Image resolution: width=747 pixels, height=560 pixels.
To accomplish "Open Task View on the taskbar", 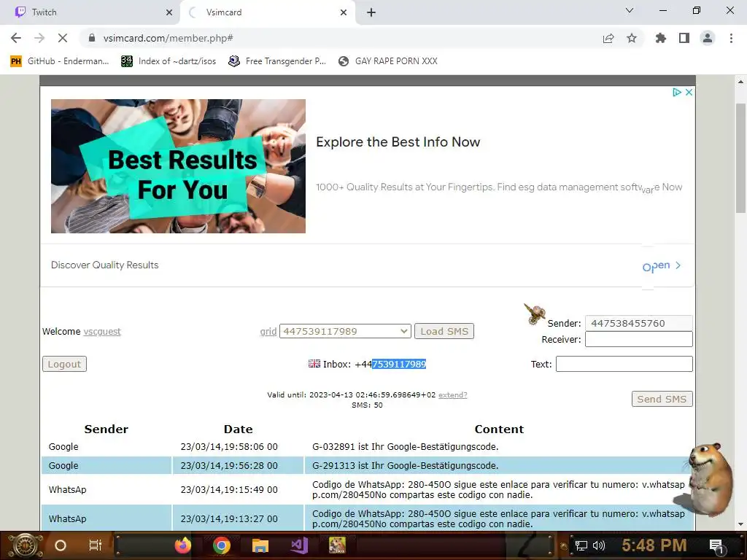I will 96,545.
